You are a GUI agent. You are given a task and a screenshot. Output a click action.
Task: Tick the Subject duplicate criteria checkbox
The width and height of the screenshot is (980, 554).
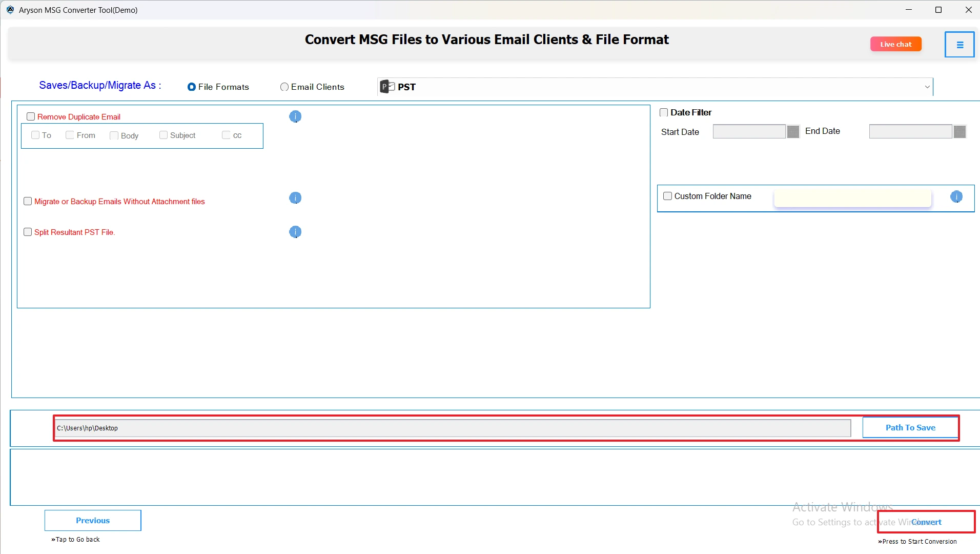(164, 135)
